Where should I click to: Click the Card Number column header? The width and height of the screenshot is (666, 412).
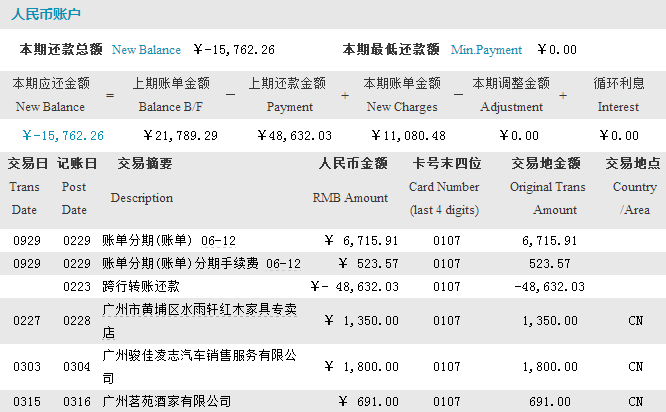446,186
